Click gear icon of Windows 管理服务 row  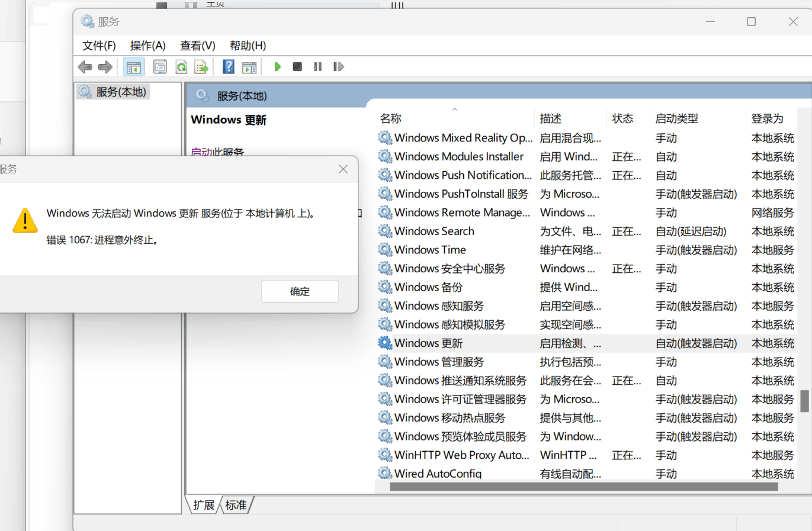(385, 362)
